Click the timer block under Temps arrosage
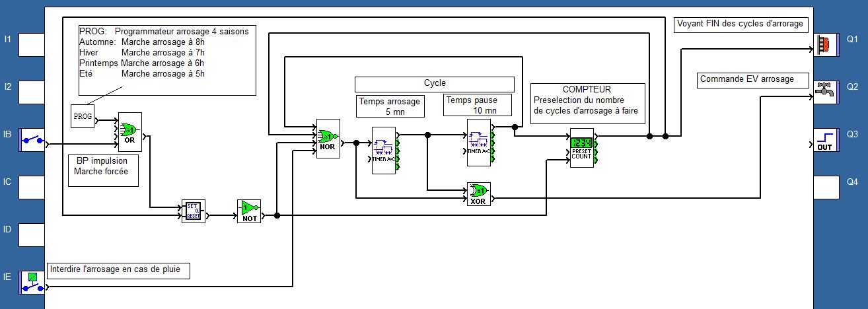 (x=383, y=146)
